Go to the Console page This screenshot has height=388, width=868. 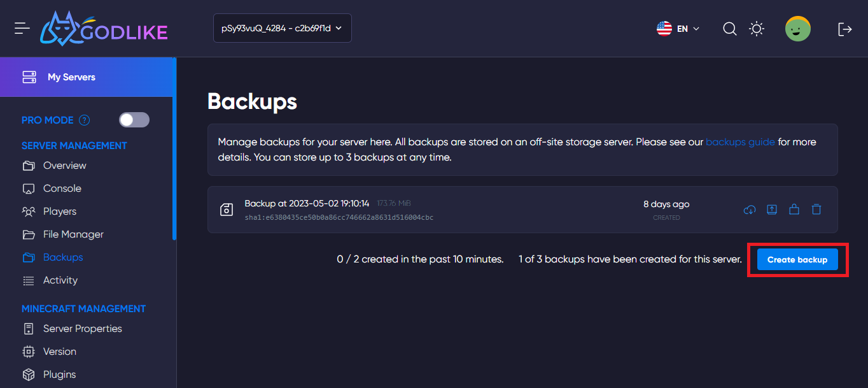[62, 189]
